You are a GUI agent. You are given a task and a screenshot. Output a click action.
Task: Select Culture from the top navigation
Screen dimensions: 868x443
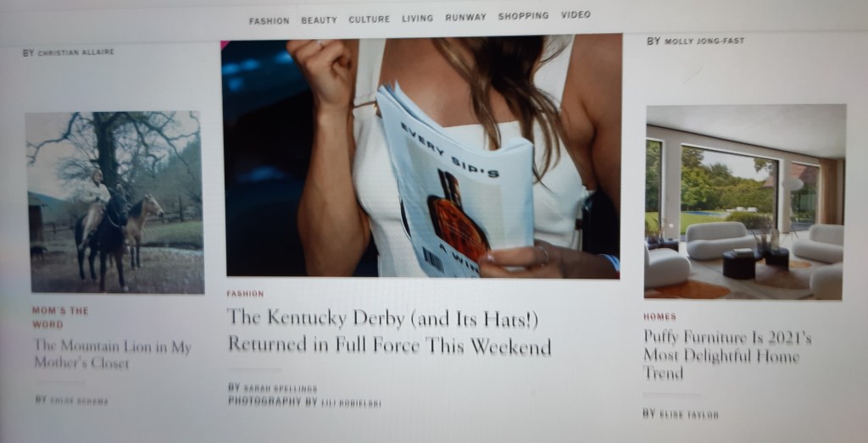coord(370,19)
